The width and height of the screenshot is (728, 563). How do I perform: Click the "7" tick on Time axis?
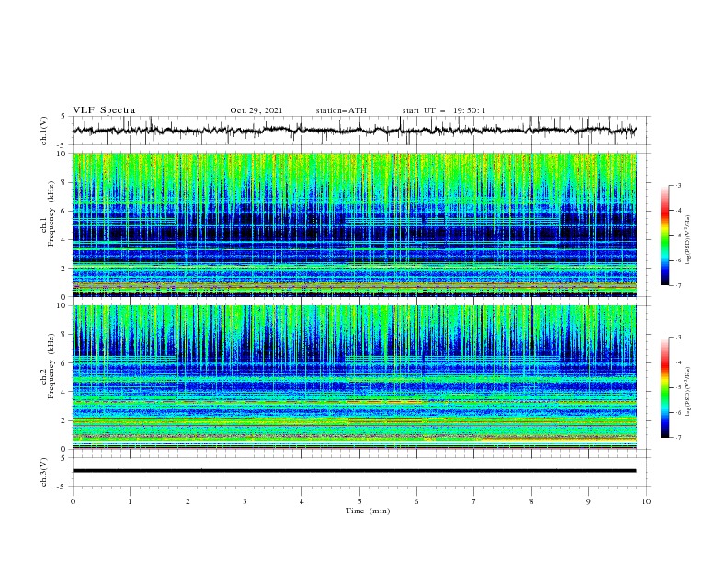(x=474, y=501)
